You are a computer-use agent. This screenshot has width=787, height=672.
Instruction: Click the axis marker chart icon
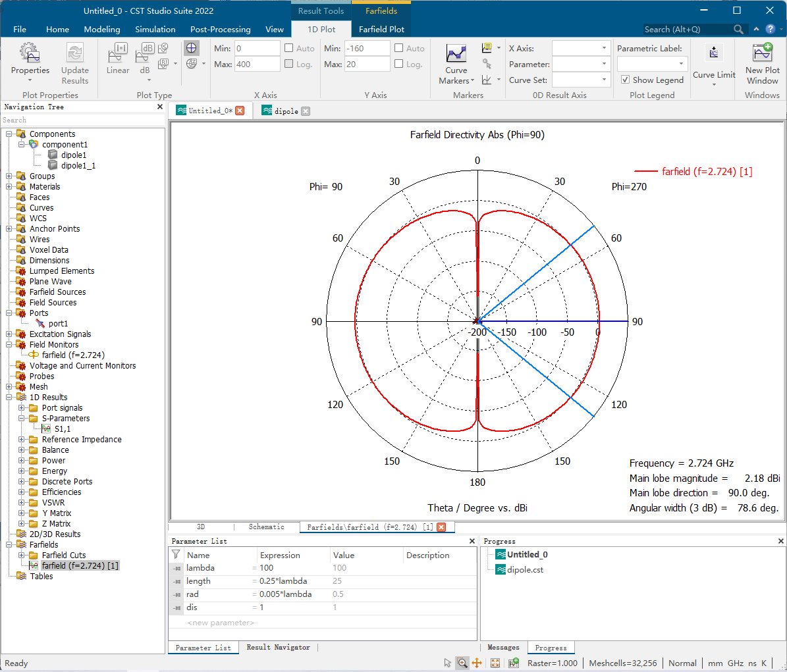[x=487, y=80]
